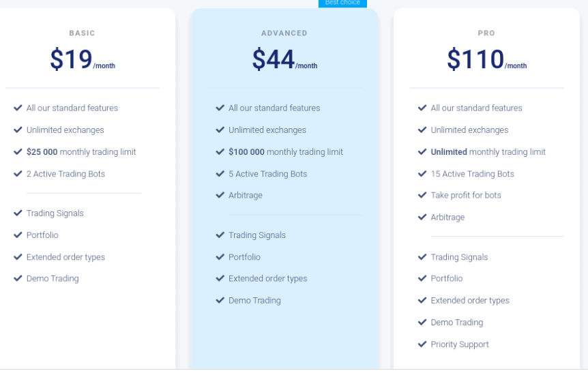
Task: Click checkmark next to '5 Active Trading Bots'
Action: click(220, 173)
